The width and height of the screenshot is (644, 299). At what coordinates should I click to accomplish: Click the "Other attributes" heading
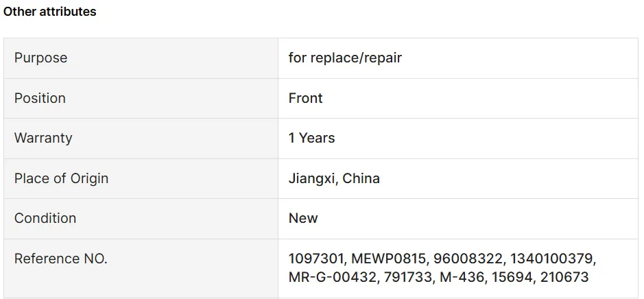50,12
